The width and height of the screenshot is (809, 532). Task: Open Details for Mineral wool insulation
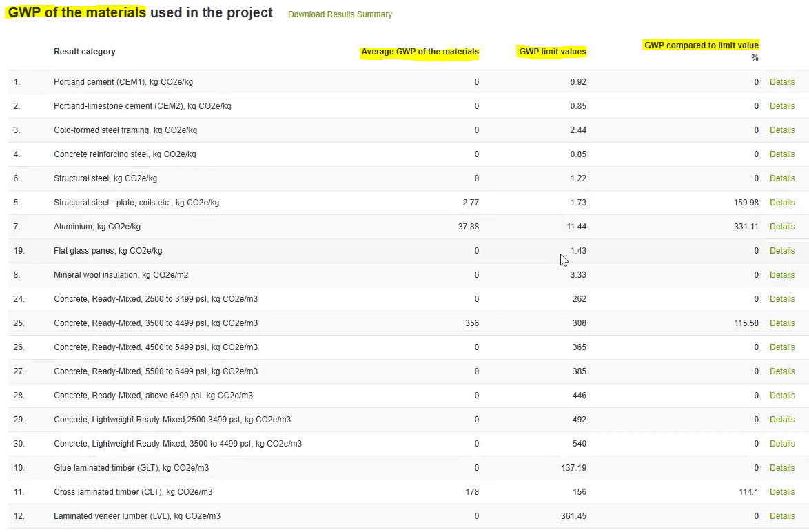(782, 274)
